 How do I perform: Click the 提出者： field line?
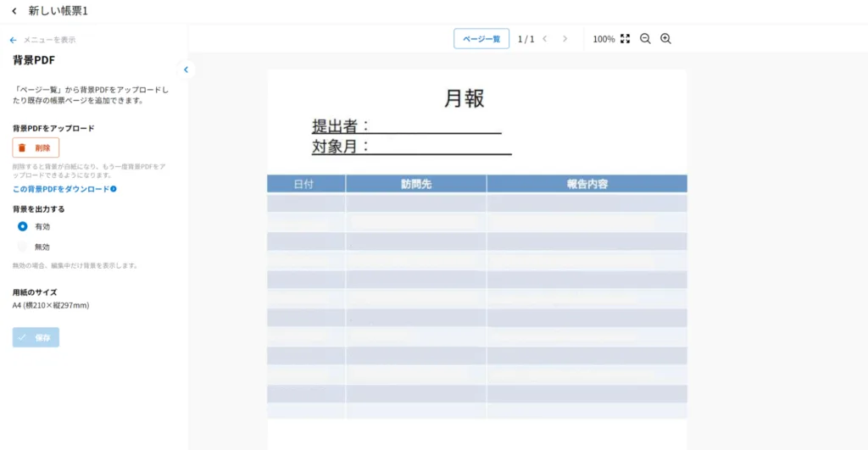point(406,126)
